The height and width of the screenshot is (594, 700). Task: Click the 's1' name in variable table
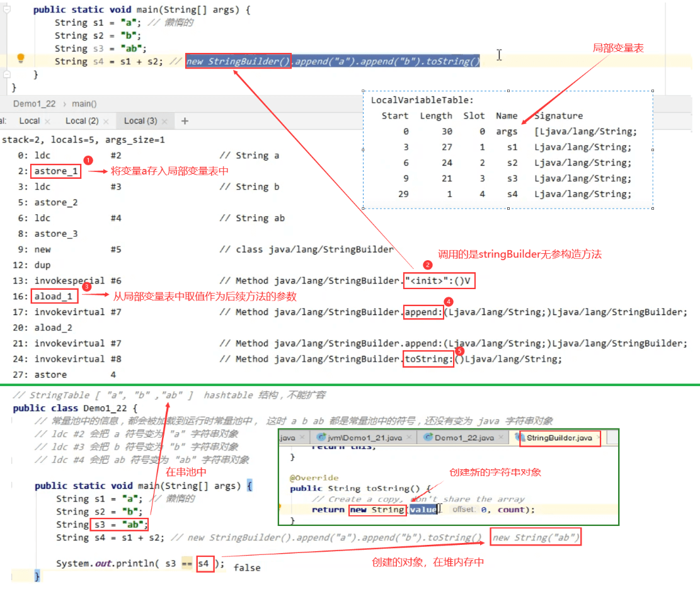(x=512, y=147)
